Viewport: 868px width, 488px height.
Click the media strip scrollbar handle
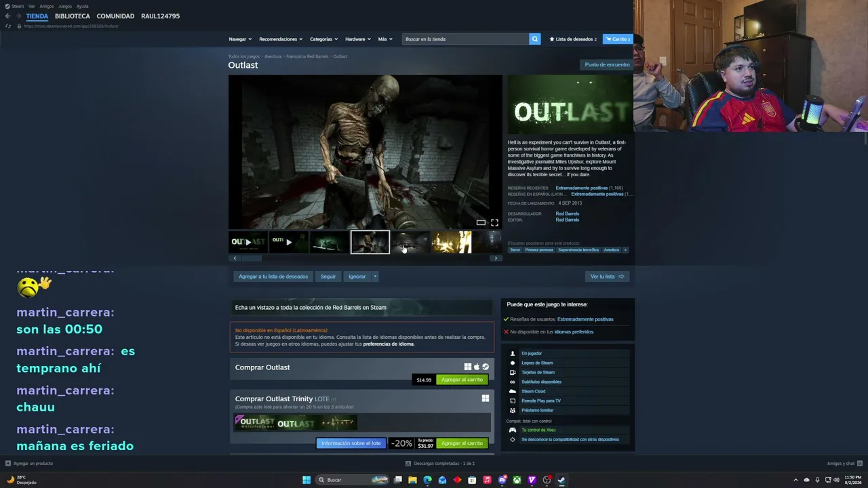point(252,258)
